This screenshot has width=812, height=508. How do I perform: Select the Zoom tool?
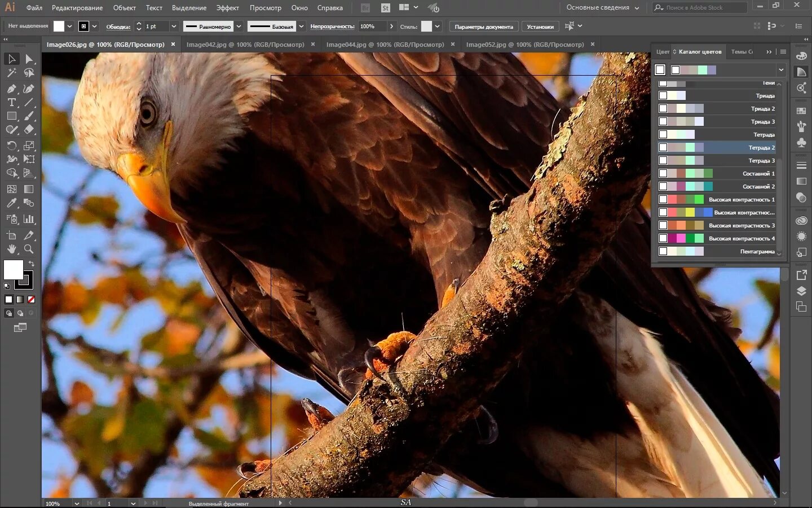29,249
